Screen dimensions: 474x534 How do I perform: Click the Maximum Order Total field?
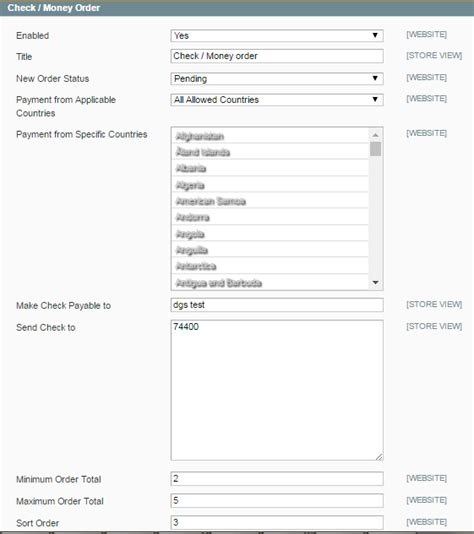tap(277, 501)
